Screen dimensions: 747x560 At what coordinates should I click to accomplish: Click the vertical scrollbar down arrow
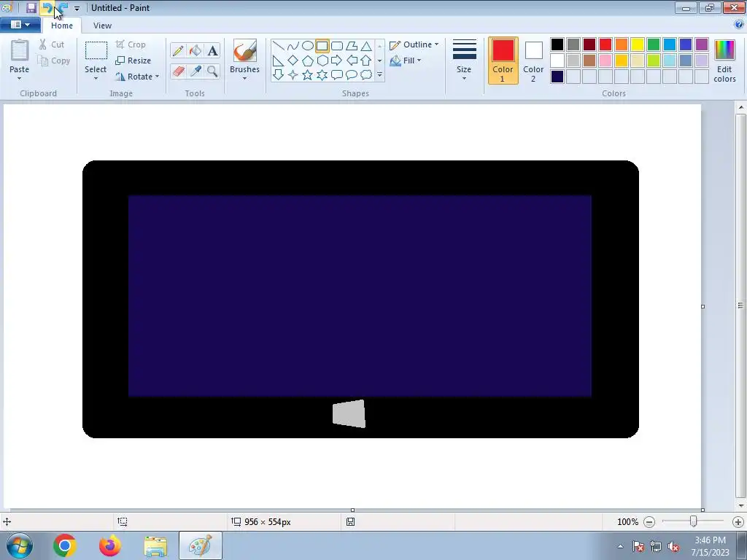741,505
